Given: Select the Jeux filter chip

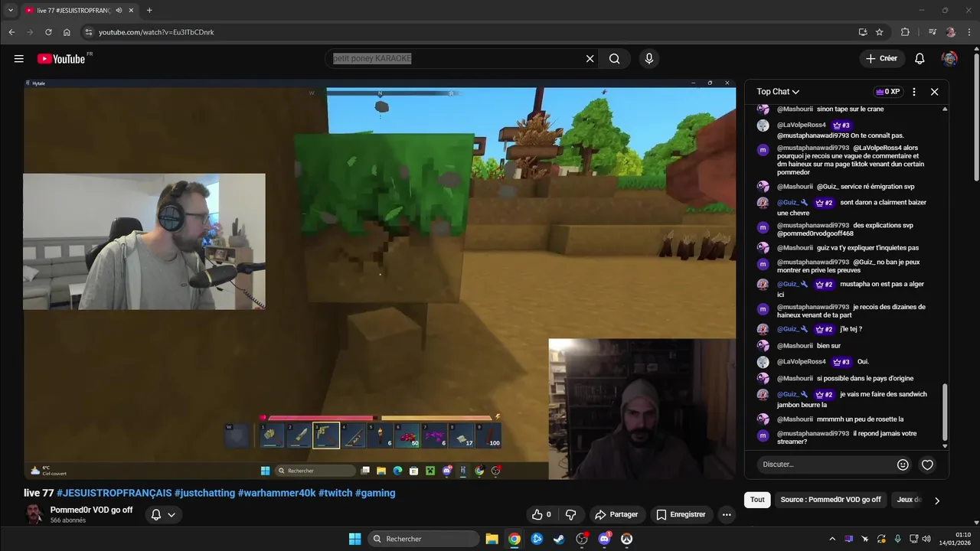Looking at the screenshot, I should [x=908, y=500].
